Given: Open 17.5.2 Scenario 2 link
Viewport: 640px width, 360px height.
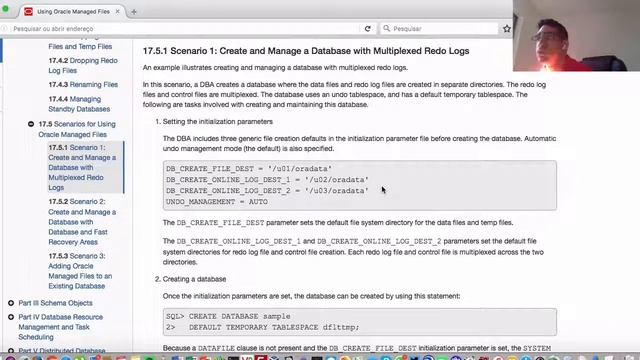Looking at the screenshot, I should (x=82, y=222).
